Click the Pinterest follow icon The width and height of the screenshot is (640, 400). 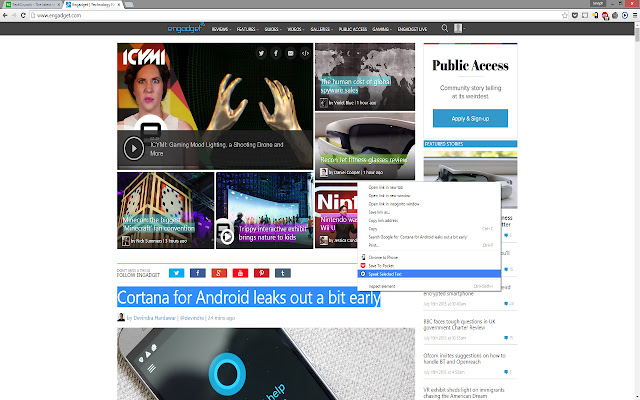tap(261, 272)
